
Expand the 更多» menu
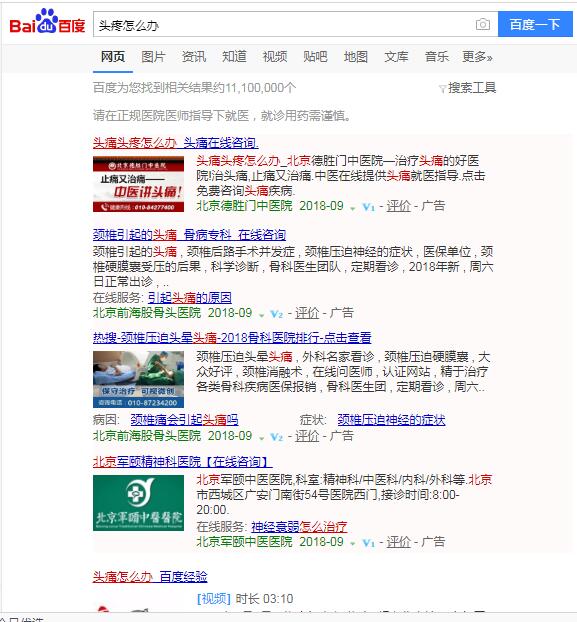click(x=477, y=57)
